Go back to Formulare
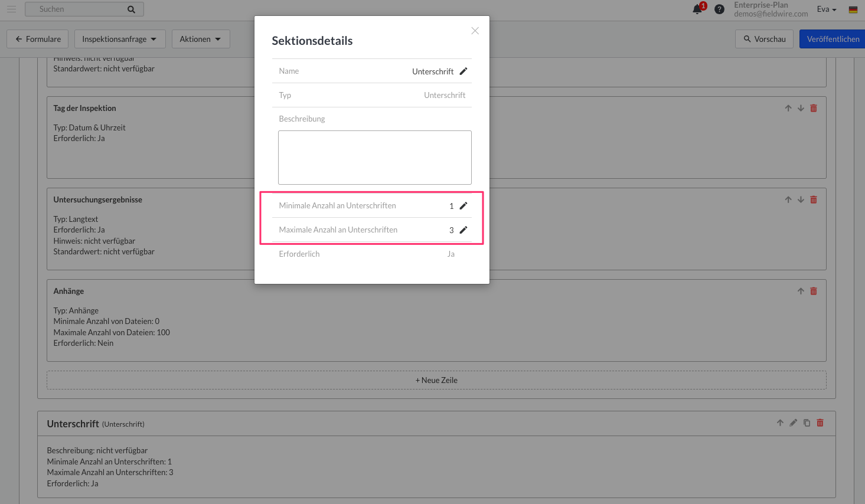 (x=38, y=39)
